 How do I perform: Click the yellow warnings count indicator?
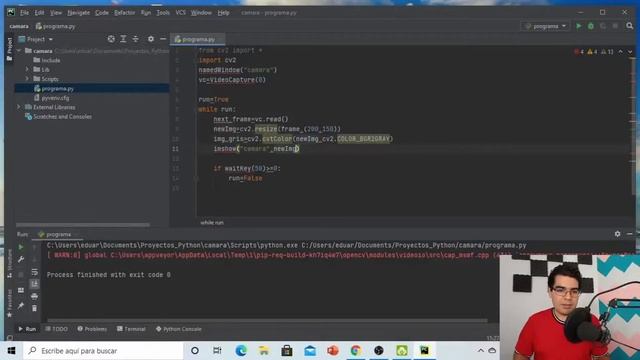click(x=592, y=52)
